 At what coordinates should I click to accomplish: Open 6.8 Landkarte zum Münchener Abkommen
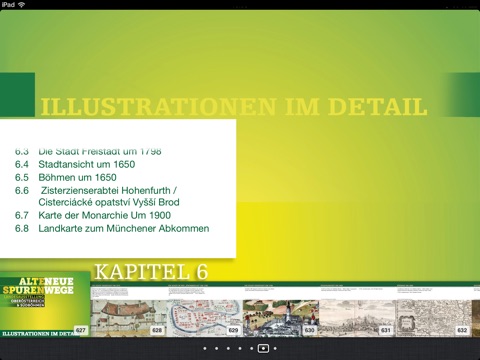click(112, 228)
